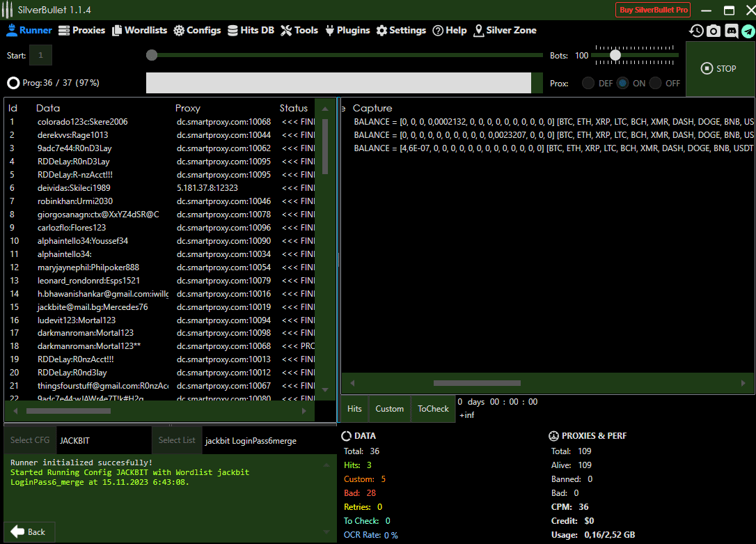Open the Proxies section icon
Screen dimensions: 756x544
[x=64, y=31]
